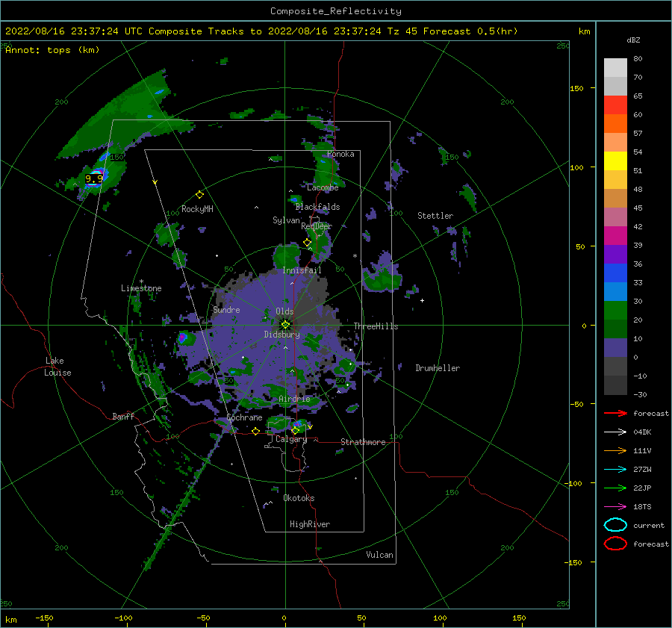Click the Airdrie label
This screenshot has height=628, width=672.
point(294,399)
